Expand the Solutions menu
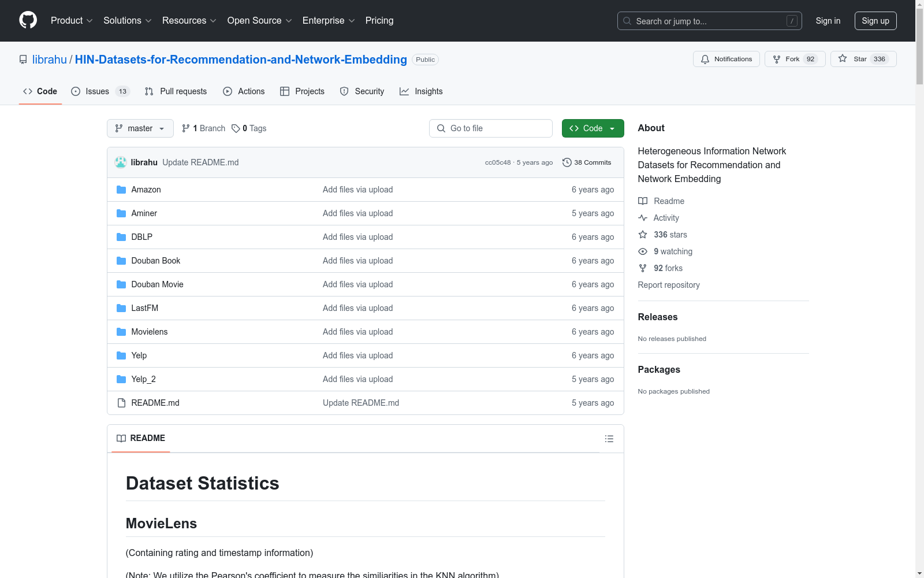924x578 pixels. point(128,20)
